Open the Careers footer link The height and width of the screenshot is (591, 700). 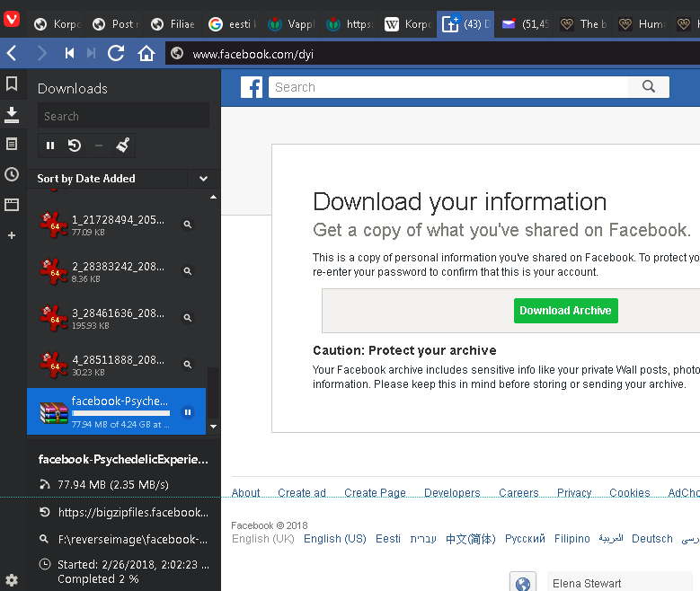pos(518,492)
